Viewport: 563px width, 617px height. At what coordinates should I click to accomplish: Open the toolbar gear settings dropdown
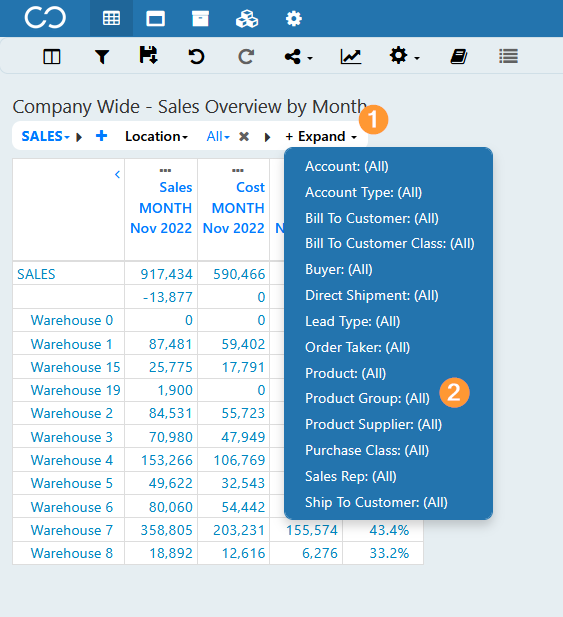tap(404, 56)
